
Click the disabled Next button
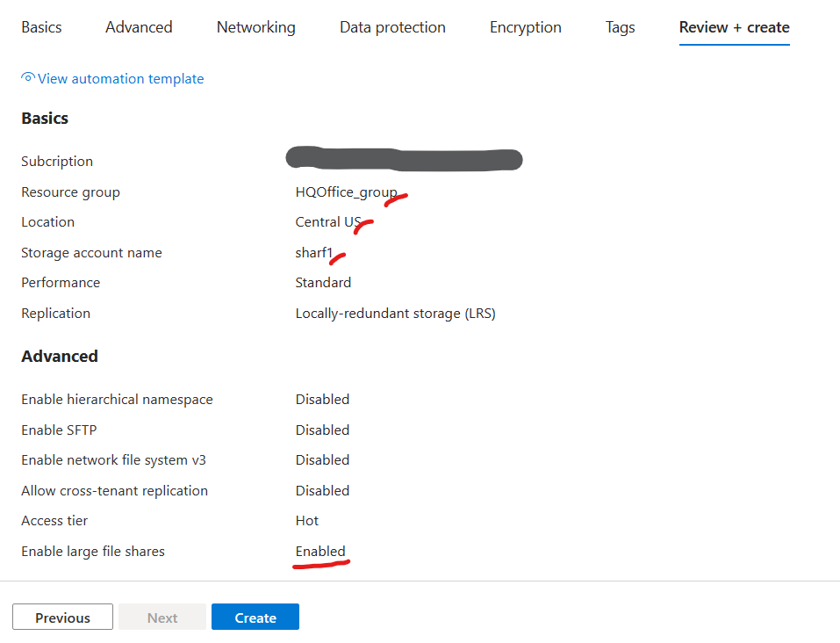click(x=162, y=617)
